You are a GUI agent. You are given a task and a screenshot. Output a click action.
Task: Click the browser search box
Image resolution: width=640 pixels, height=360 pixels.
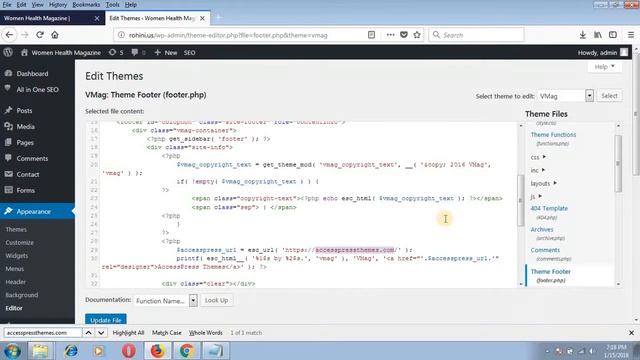[x=476, y=35]
